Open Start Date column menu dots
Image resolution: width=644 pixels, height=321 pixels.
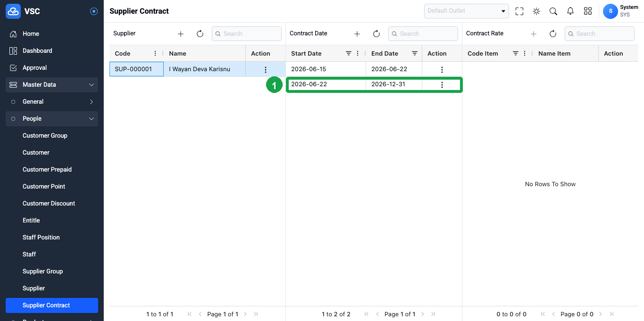point(358,53)
